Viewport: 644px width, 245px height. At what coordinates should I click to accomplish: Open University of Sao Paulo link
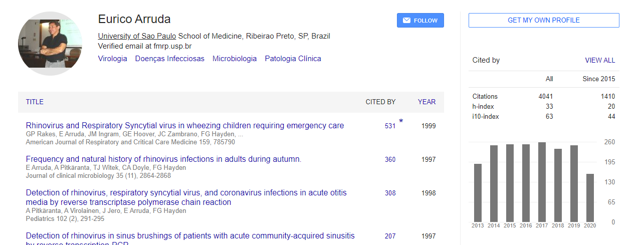coord(137,36)
